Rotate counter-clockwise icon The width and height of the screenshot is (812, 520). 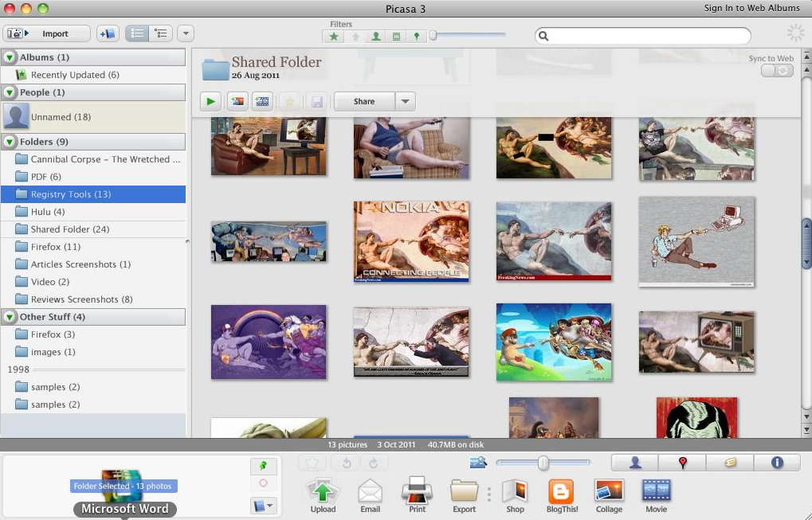(347, 463)
